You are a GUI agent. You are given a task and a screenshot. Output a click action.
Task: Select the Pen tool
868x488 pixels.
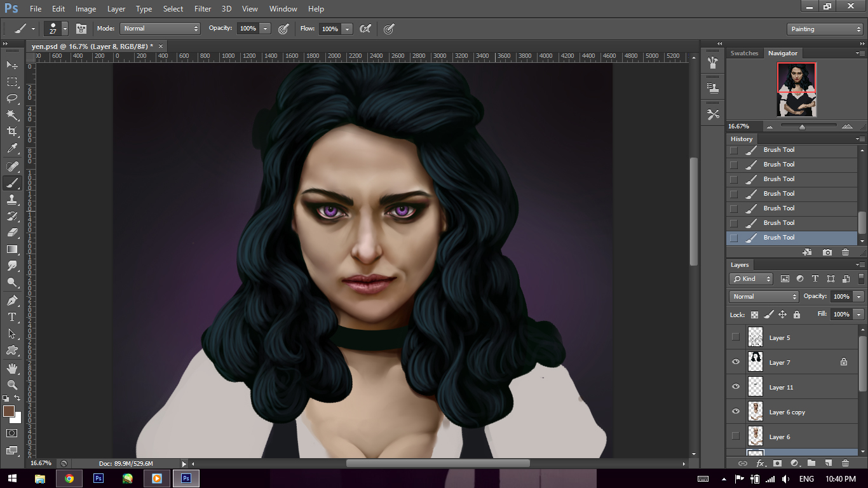[x=12, y=301]
